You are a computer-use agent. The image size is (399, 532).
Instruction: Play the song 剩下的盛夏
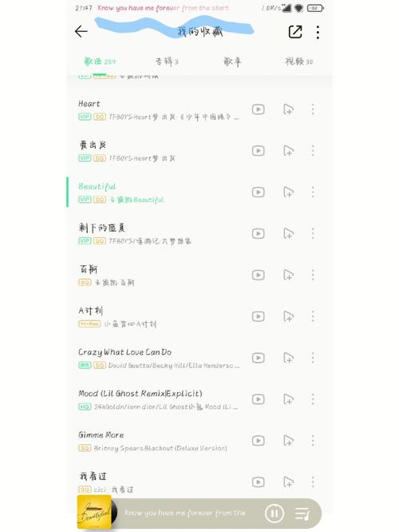coord(160,233)
